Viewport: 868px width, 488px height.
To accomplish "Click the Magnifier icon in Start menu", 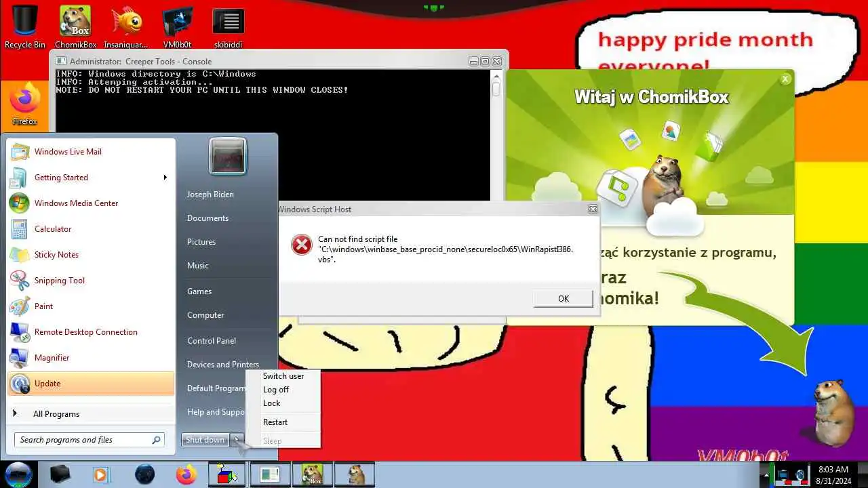I will coord(19,358).
